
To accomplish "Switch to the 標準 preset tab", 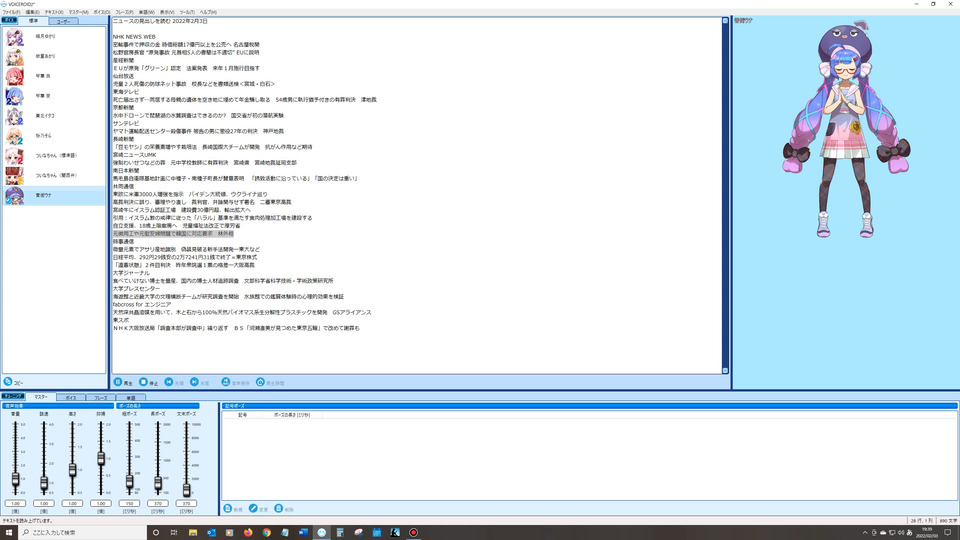I will [x=33, y=21].
